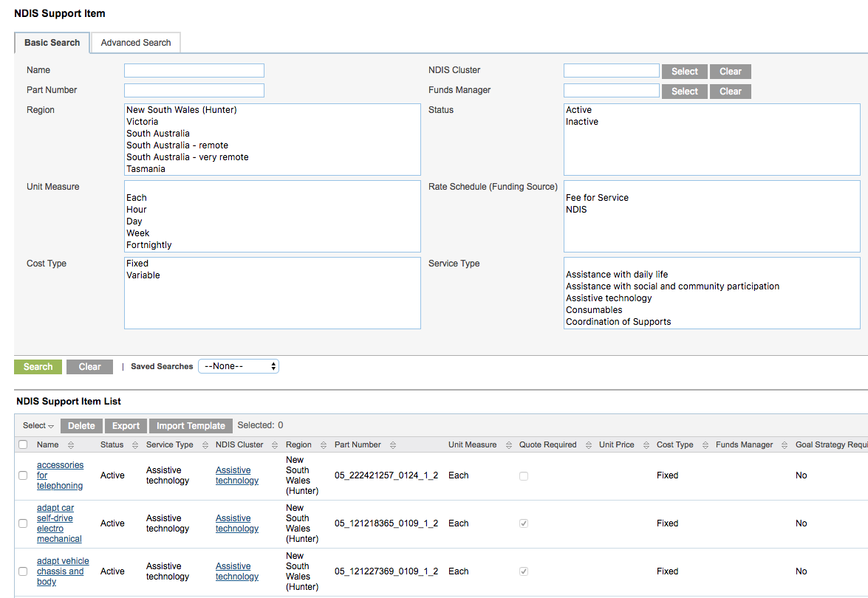
Task: Switch to the Advanced Search tab
Action: coord(136,43)
